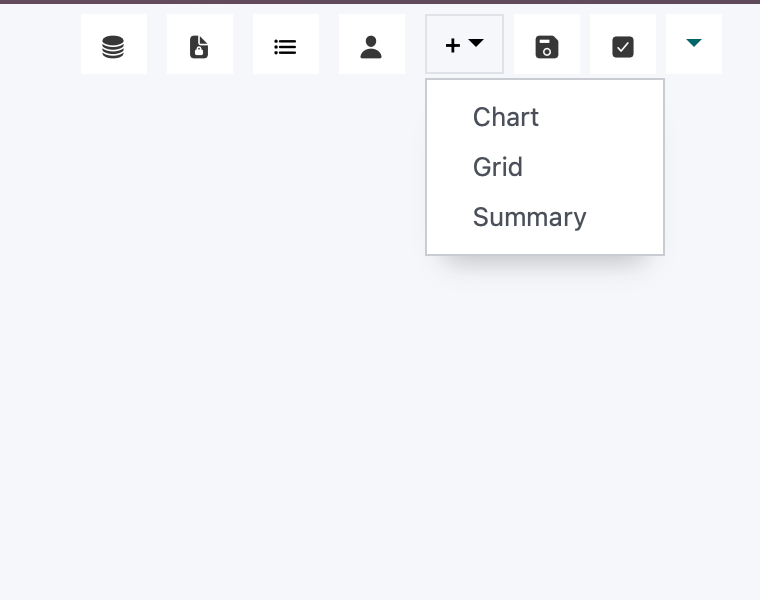The height and width of the screenshot is (600, 760).
Task: Click the locked document icon
Action: (199, 47)
